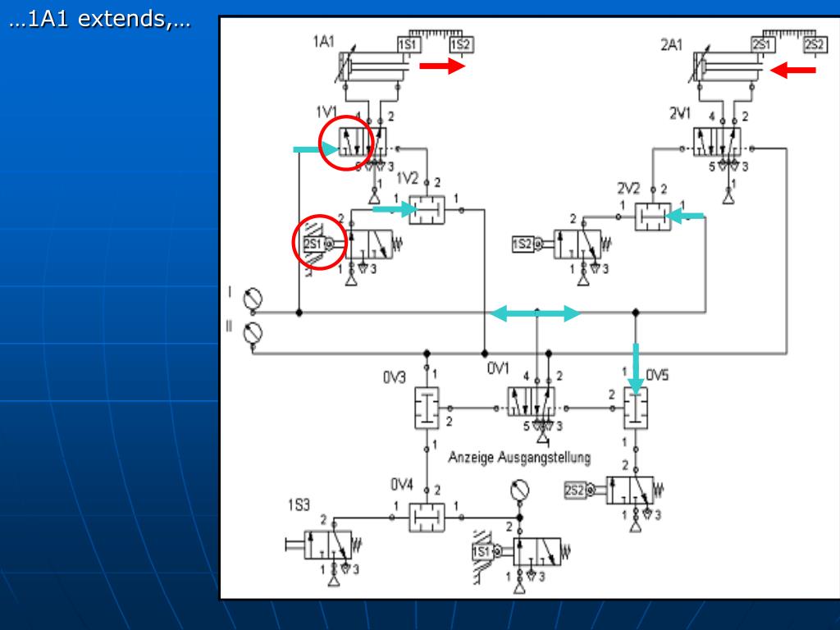Image resolution: width=840 pixels, height=630 pixels.
Task: Click the 1S2 sensor box above cylinder 1A1
Action: [462, 45]
